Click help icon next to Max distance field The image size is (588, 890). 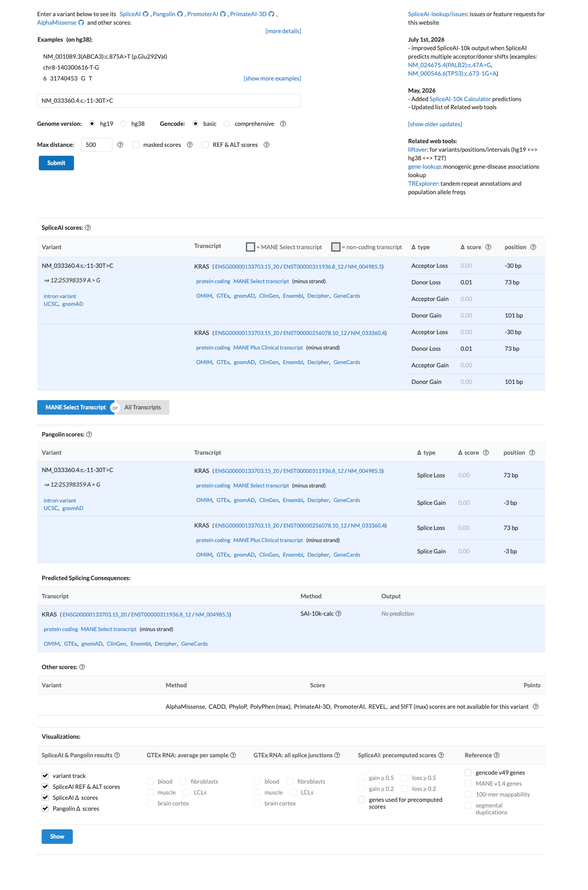pos(120,145)
